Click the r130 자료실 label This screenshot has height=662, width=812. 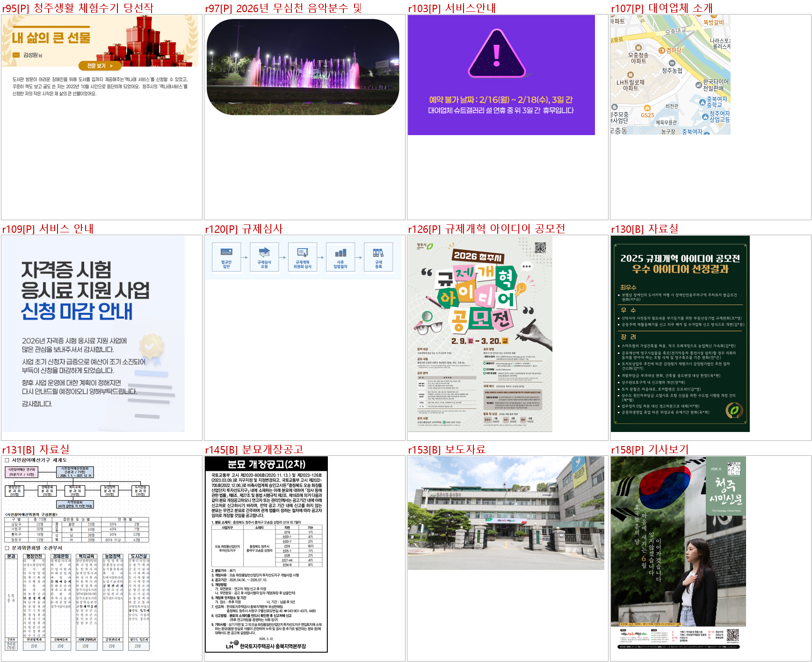tap(645, 229)
